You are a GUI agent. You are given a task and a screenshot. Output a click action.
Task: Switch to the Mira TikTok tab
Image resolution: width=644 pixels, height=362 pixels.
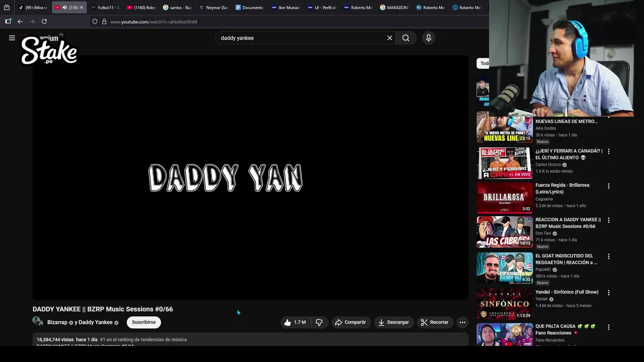pyautogui.click(x=33, y=8)
